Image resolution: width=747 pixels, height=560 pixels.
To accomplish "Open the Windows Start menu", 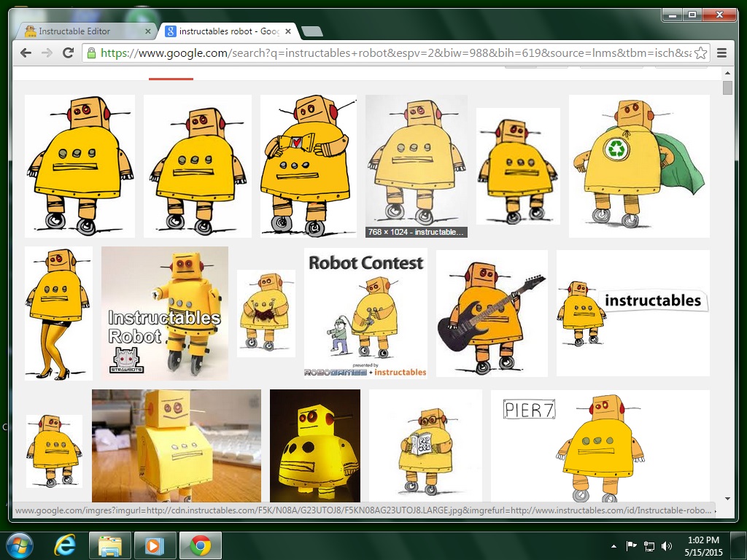I will click(x=19, y=545).
